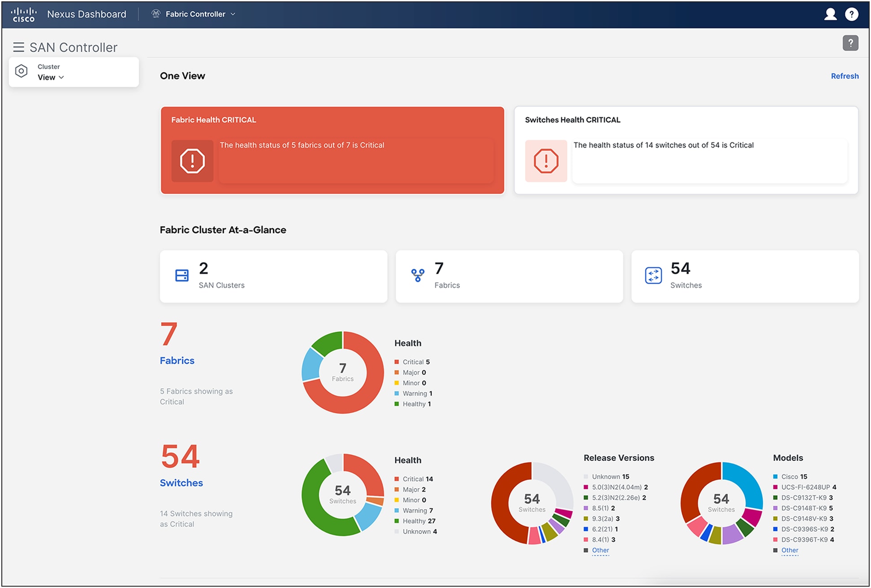Click the Switches health donut chart

pos(343,495)
